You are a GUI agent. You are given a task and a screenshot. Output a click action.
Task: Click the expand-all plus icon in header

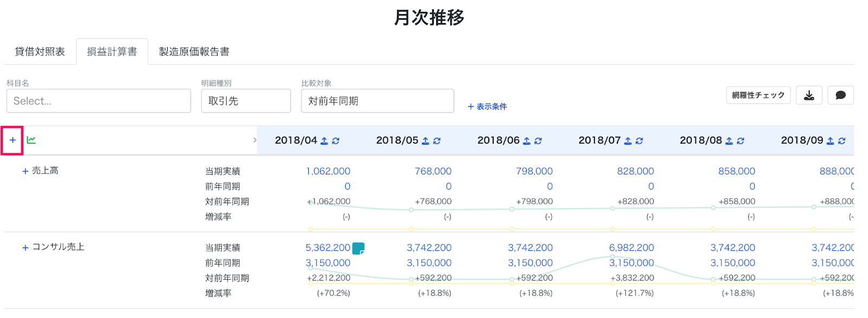pyautogui.click(x=12, y=140)
